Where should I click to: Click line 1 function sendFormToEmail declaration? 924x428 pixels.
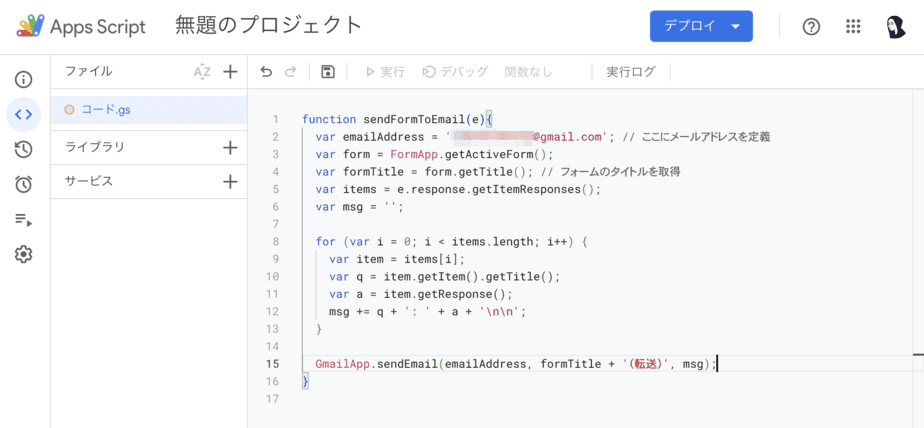tap(398, 120)
